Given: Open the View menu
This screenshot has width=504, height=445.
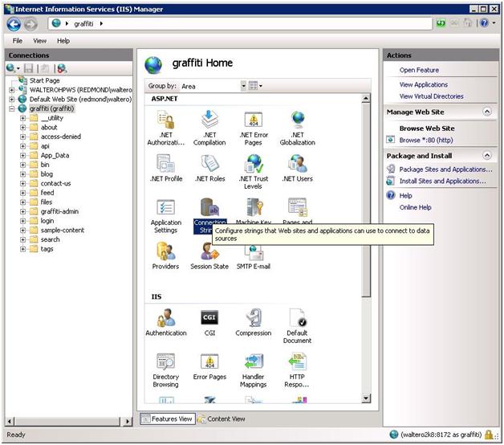Looking at the screenshot, I should 39,41.
